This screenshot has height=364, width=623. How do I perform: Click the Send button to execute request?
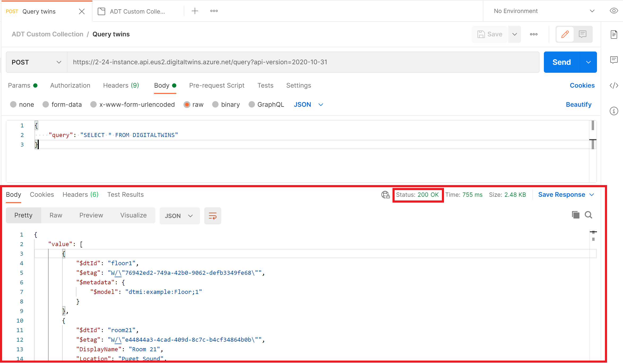tap(561, 62)
